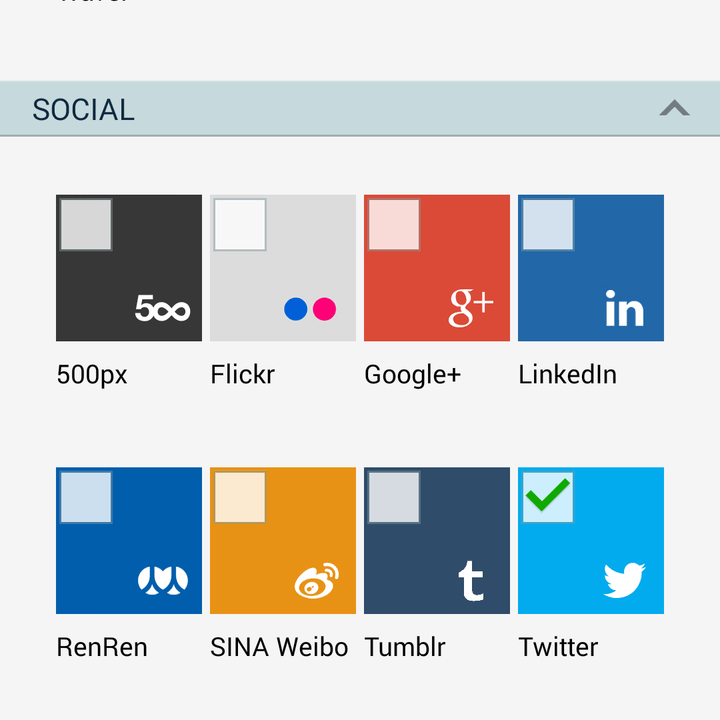Select the Tumblr label text
The image size is (720, 720).
click(405, 647)
